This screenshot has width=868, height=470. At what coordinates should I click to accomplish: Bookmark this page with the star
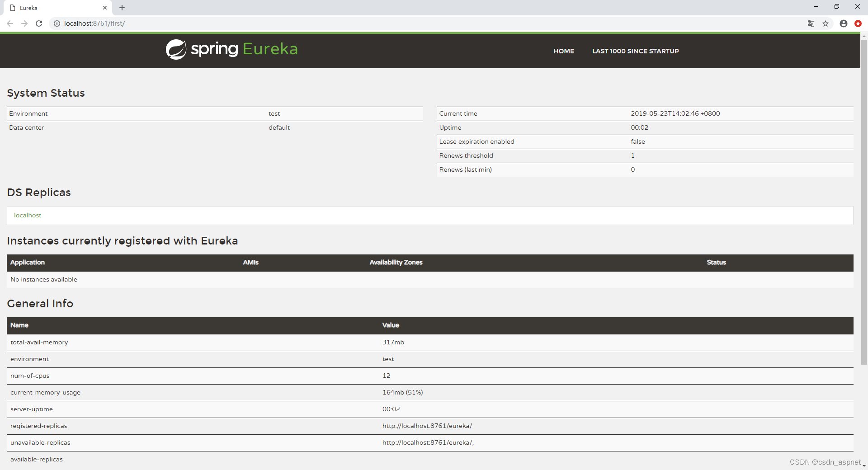click(826, 23)
